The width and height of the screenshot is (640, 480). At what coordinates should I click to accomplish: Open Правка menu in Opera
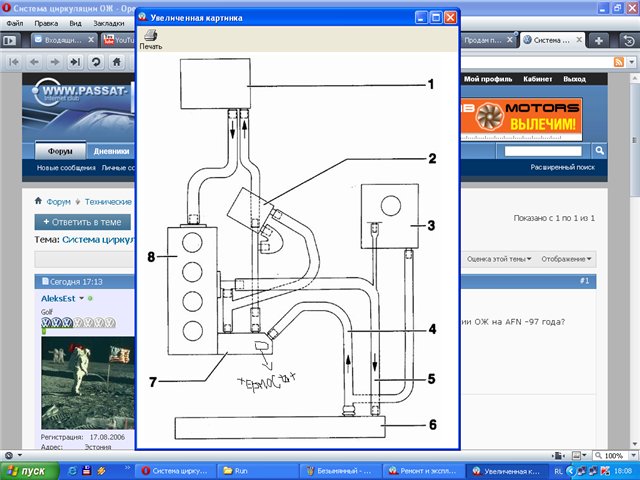(46, 23)
